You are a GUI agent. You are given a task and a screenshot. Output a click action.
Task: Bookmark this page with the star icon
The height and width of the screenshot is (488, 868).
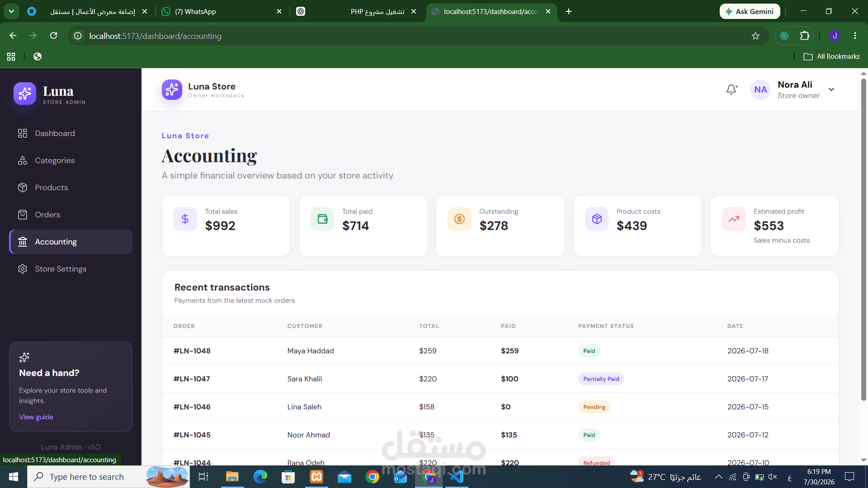[x=755, y=36]
